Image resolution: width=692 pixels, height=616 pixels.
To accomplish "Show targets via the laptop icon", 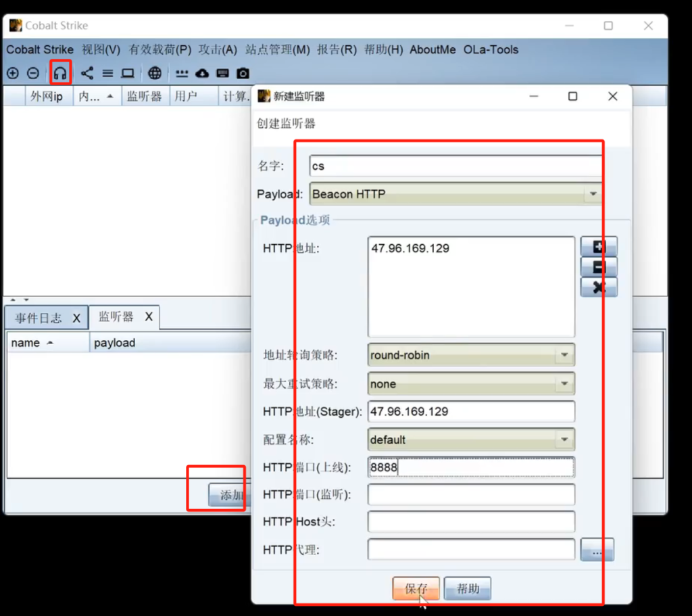I will coord(128,73).
